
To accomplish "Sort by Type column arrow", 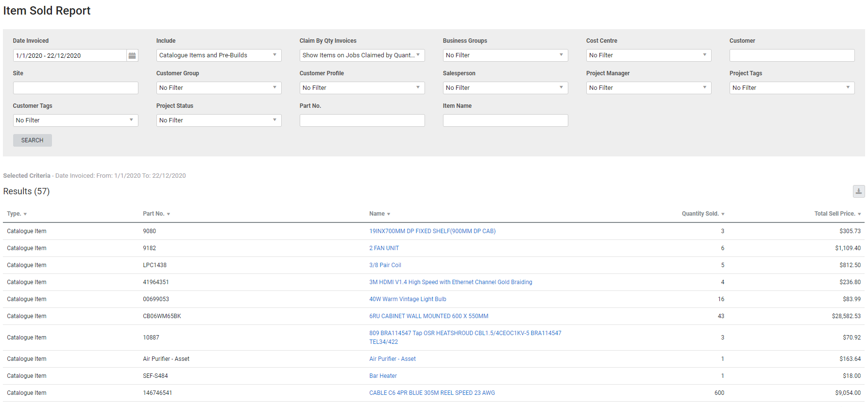I will pyautogui.click(x=25, y=214).
